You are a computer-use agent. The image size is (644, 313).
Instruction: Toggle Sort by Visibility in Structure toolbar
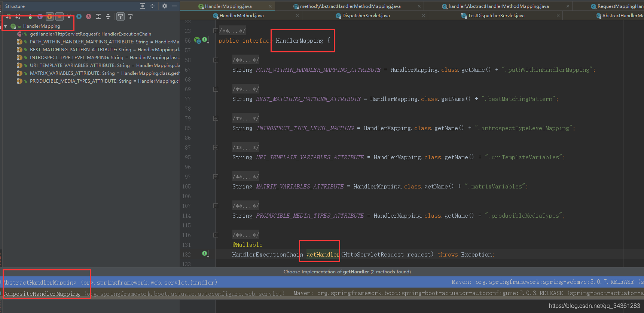click(x=8, y=16)
